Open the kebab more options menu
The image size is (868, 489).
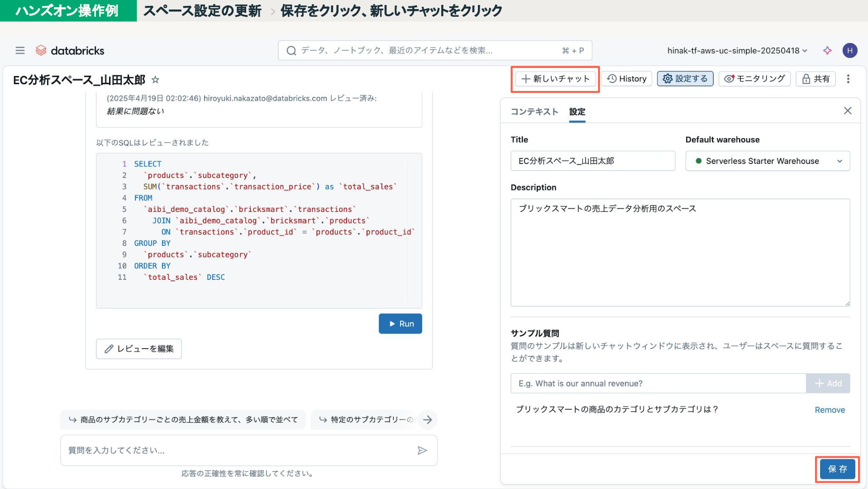[x=848, y=79]
